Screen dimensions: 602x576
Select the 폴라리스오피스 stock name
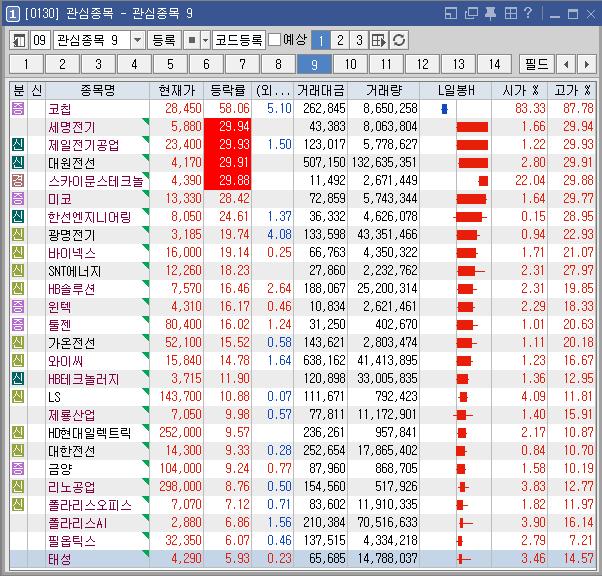[90, 505]
